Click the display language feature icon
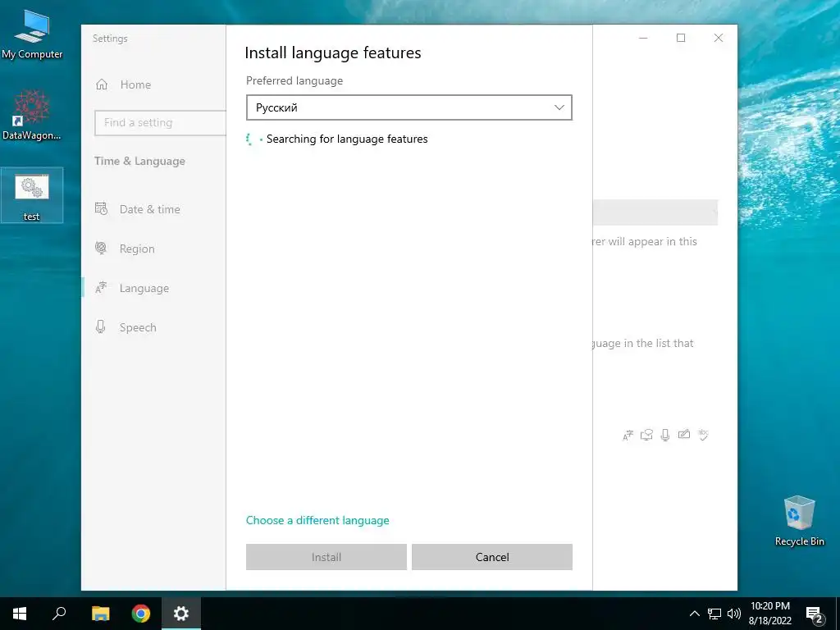Image resolution: width=840 pixels, height=630 pixels. (628, 435)
